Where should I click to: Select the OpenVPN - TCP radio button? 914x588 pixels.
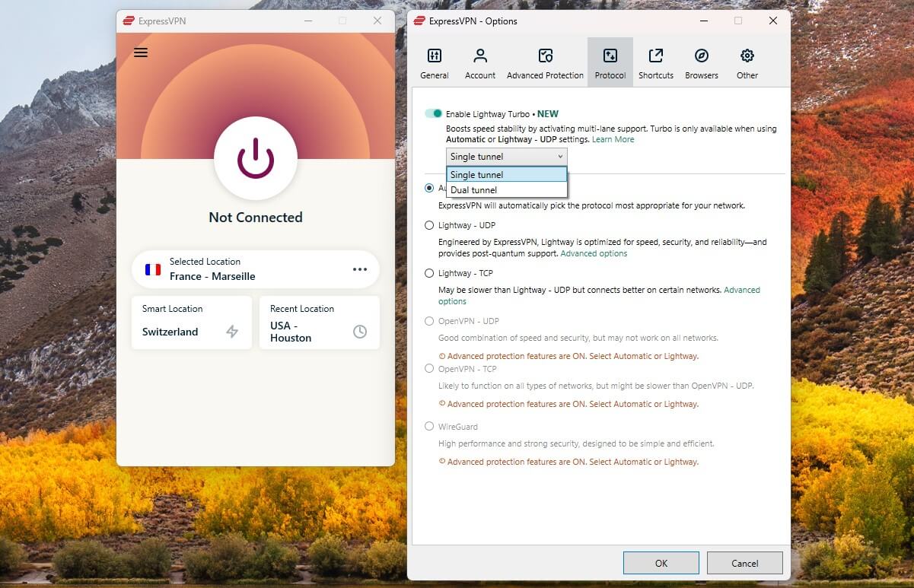click(x=429, y=369)
